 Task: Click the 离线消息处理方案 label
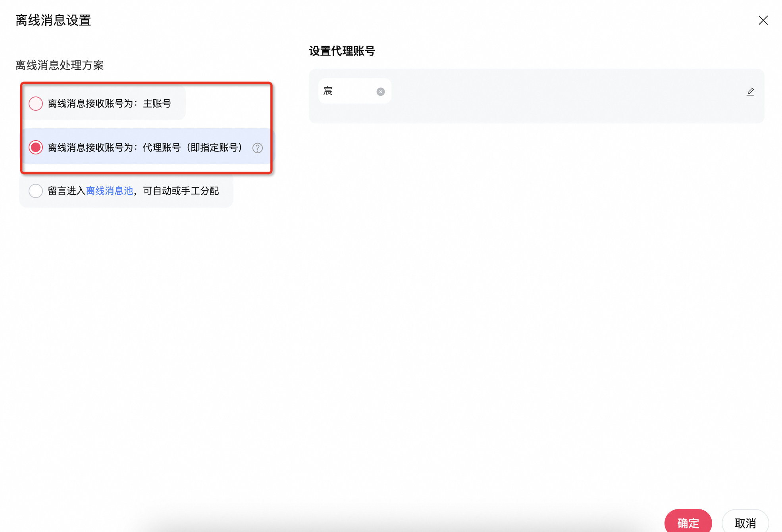pyautogui.click(x=60, y=65)
